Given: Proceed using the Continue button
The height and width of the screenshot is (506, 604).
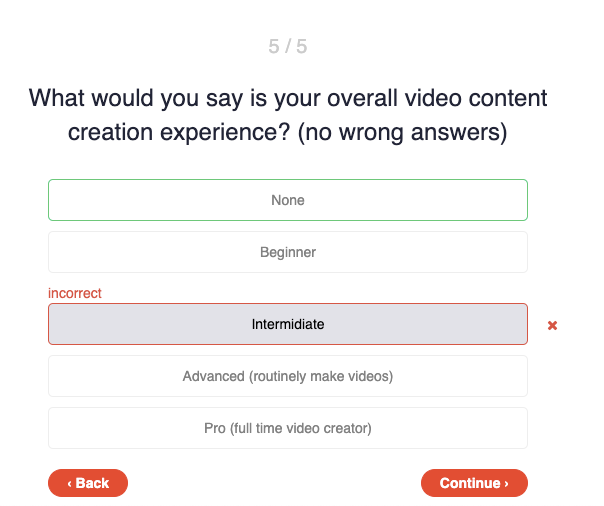Looking at the screenshot, I should 474,483.
